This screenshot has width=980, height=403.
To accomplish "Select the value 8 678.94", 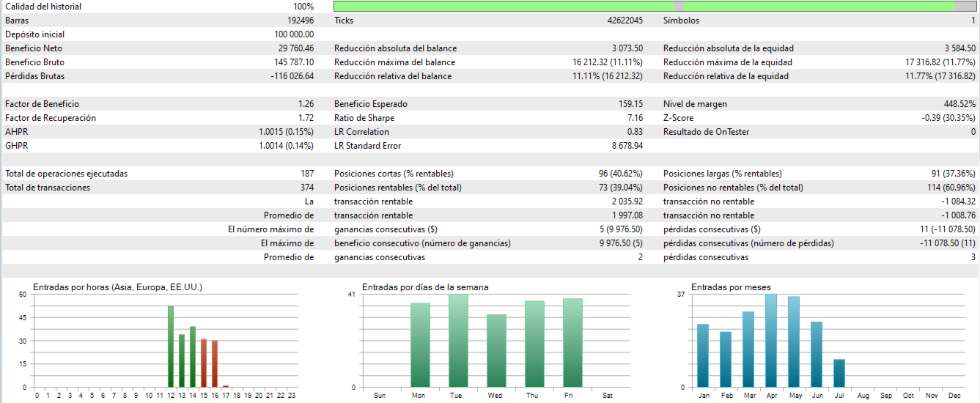I will [x=627, y=146].
